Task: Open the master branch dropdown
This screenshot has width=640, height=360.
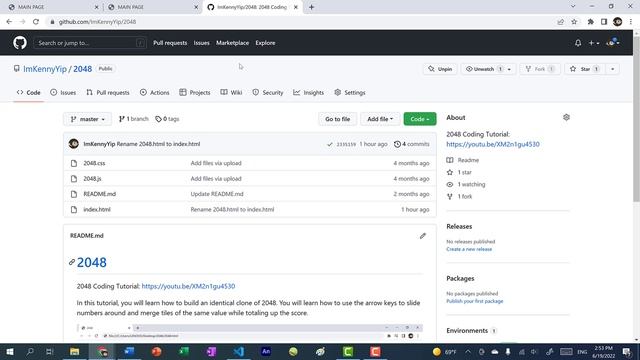Action: (x=87, y=119)
